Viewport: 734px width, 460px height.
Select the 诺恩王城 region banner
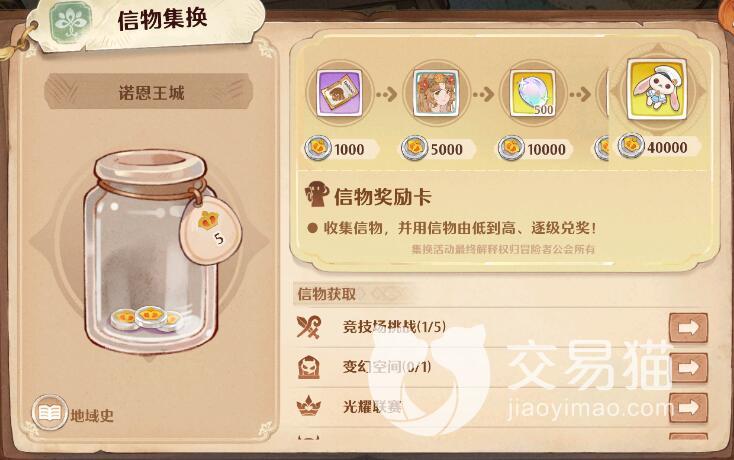pos(149,92)
